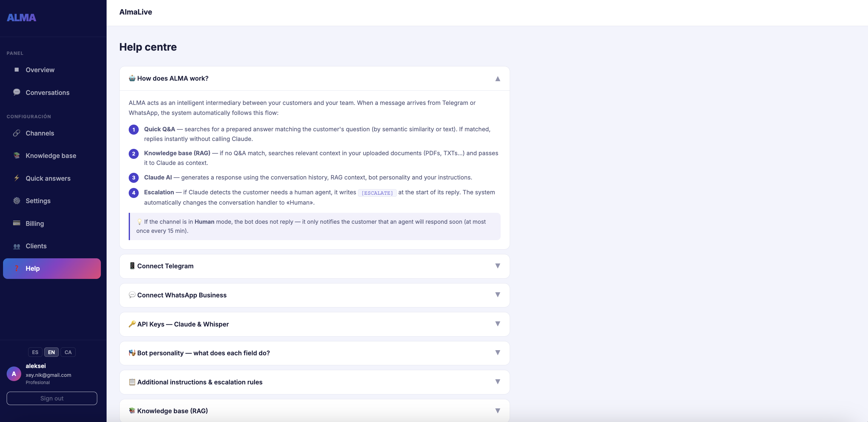
Task: Switch language to CA
Action: [x=68, y=352]
